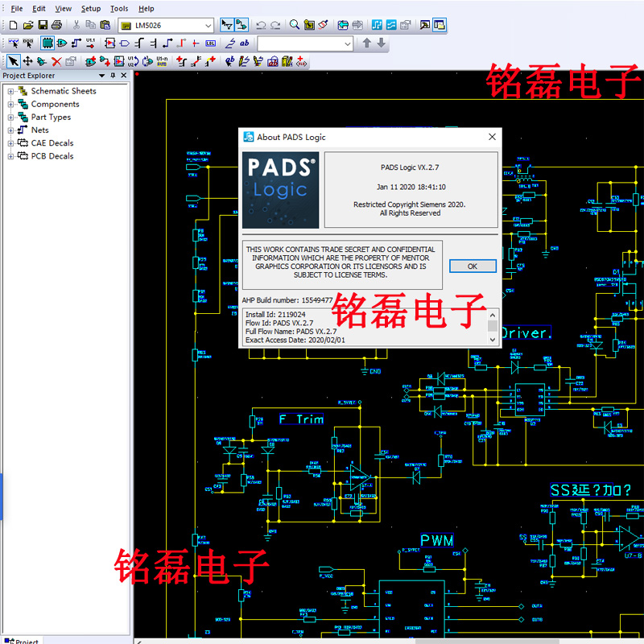Viewport: 644px width, 644px height.
Task: Pin the Project Explorer panel
Action: pyautogui.click(x=113, y=76)
